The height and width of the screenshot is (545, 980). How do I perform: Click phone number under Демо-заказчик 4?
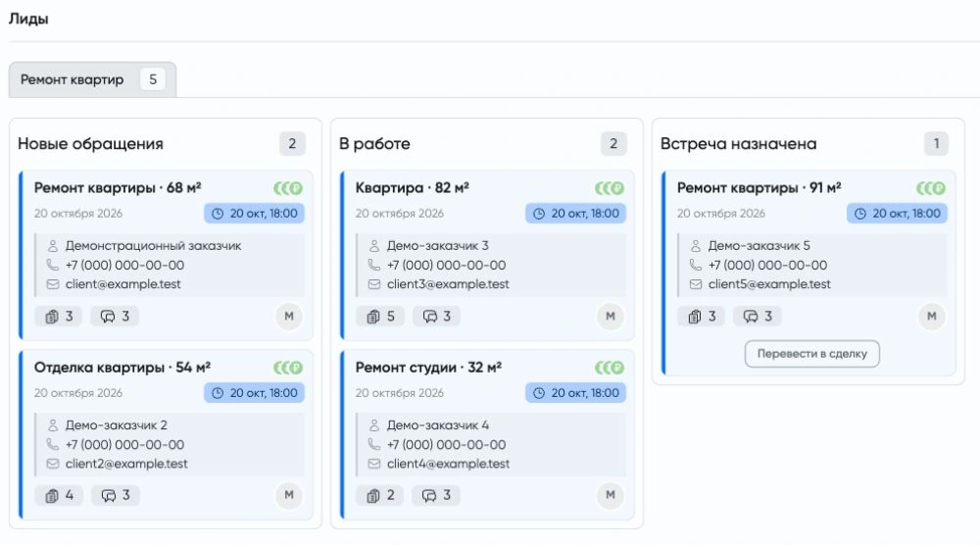click(x=446, y=444)
